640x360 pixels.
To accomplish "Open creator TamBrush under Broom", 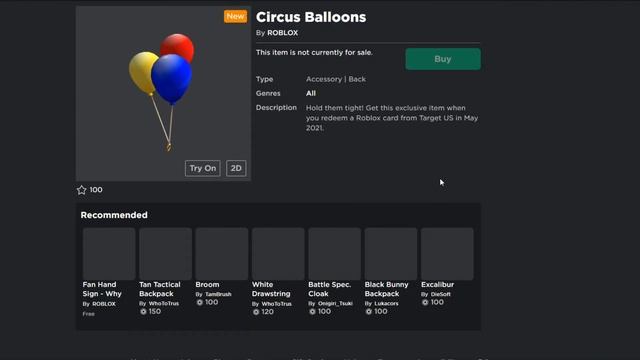I will (218, 294).
